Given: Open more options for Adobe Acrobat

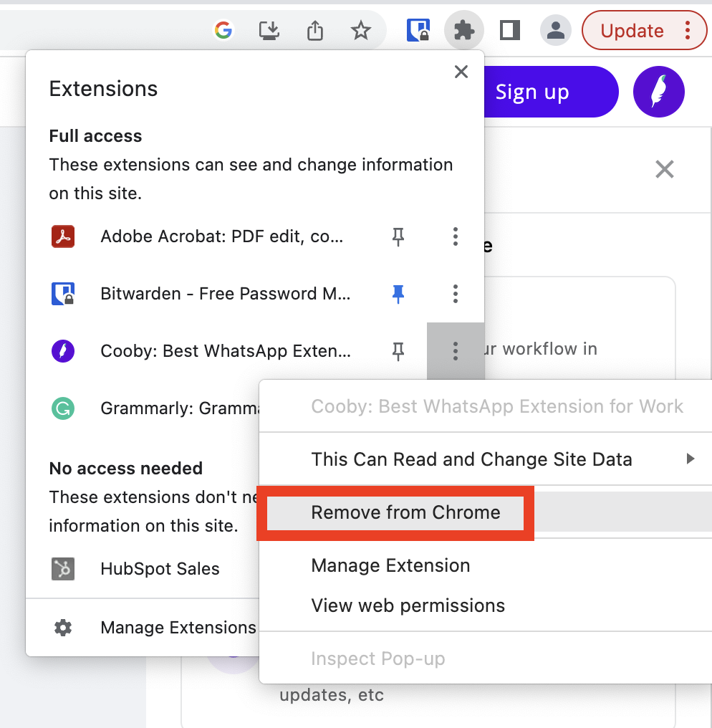Looking at the screenshot, I should point(456,236).
